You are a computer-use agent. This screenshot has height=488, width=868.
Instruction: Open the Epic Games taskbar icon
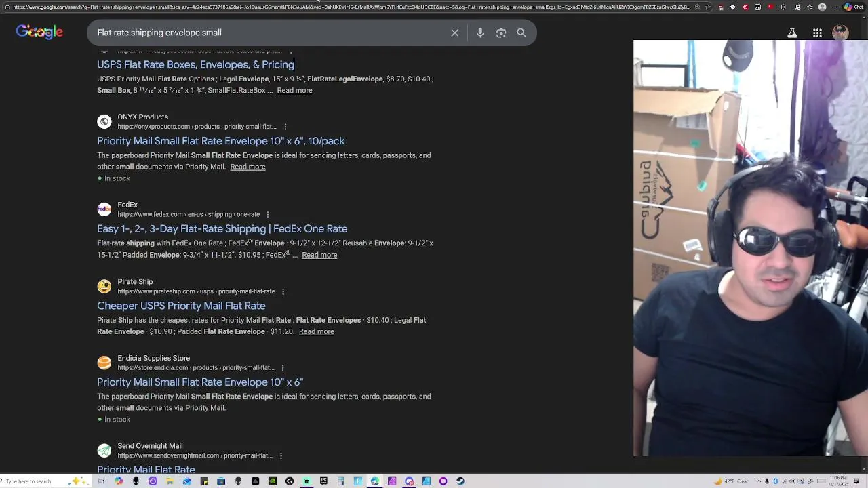click(x=323, y=481)
